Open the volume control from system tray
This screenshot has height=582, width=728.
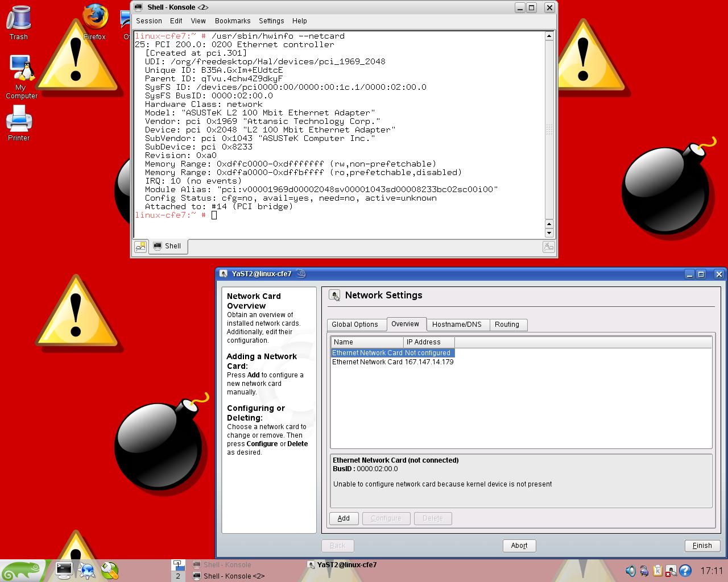pos(630,571)
